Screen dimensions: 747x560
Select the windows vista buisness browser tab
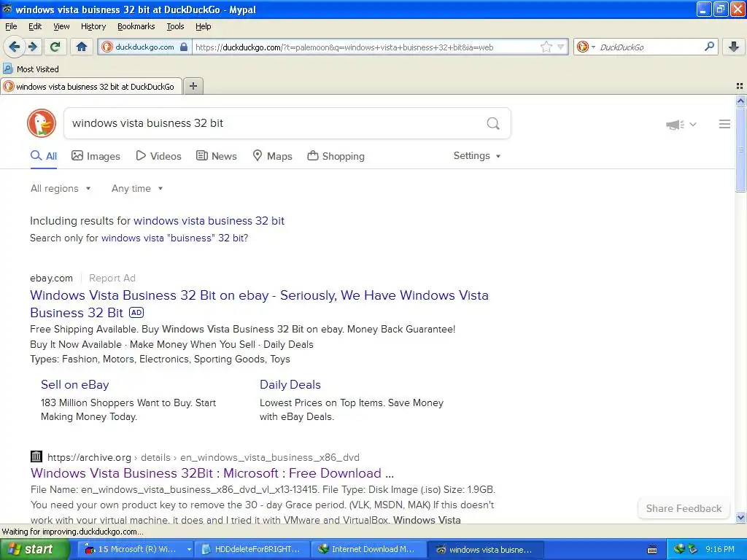coord(91,87)
